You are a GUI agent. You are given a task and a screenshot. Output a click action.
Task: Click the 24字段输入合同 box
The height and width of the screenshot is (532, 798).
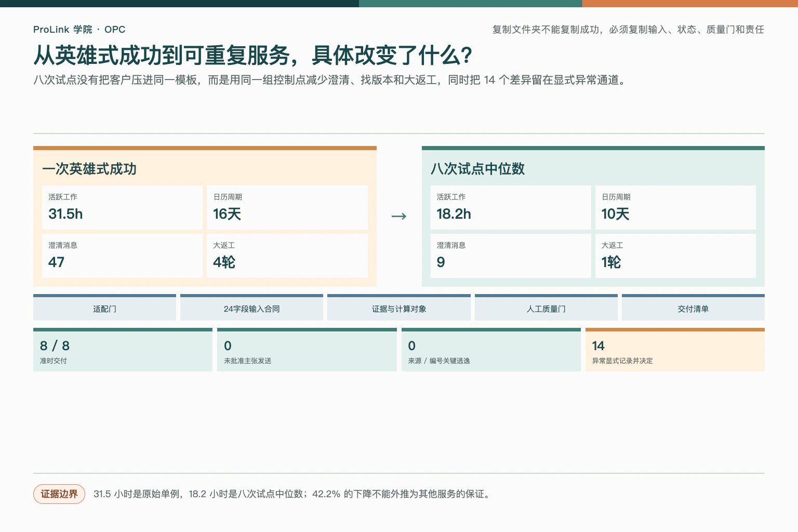click(251, 308)
